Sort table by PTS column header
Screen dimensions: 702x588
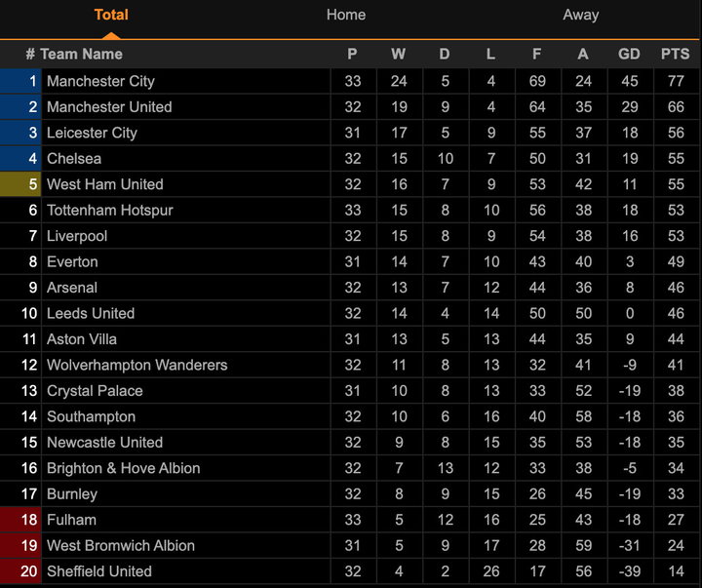coord(675,55)
